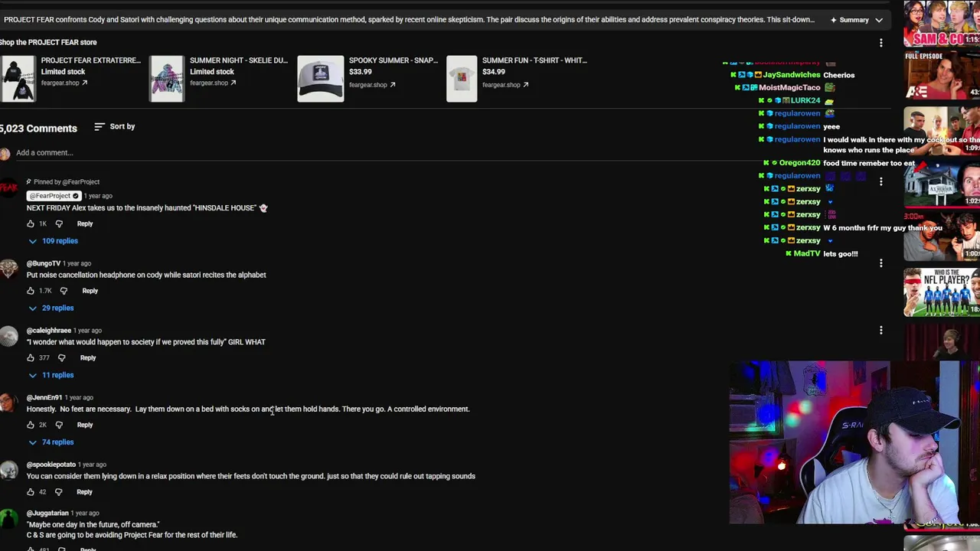
Task: Like JennEn91's comment
Action: tap(31, 425)
